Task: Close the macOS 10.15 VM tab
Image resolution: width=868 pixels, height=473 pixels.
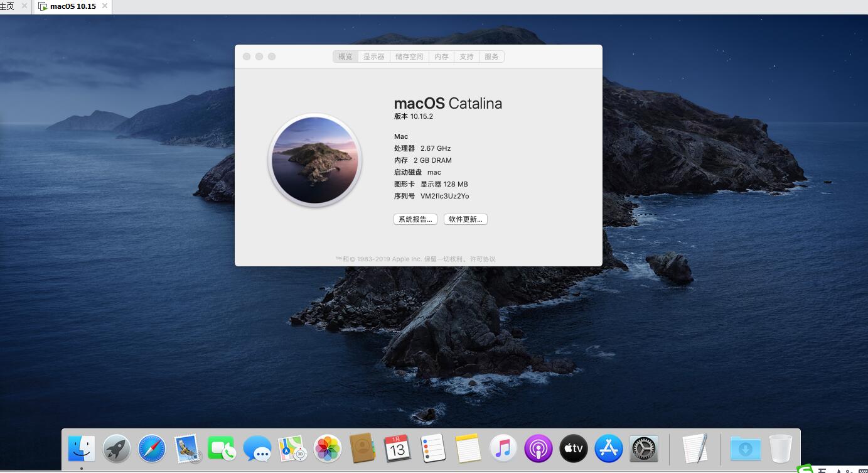Action: [105, 6]
